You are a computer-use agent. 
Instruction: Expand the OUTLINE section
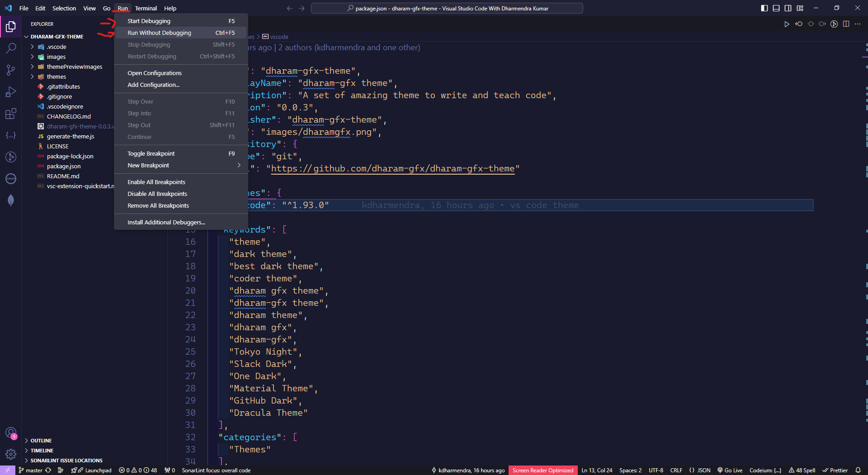pos(41,441)
